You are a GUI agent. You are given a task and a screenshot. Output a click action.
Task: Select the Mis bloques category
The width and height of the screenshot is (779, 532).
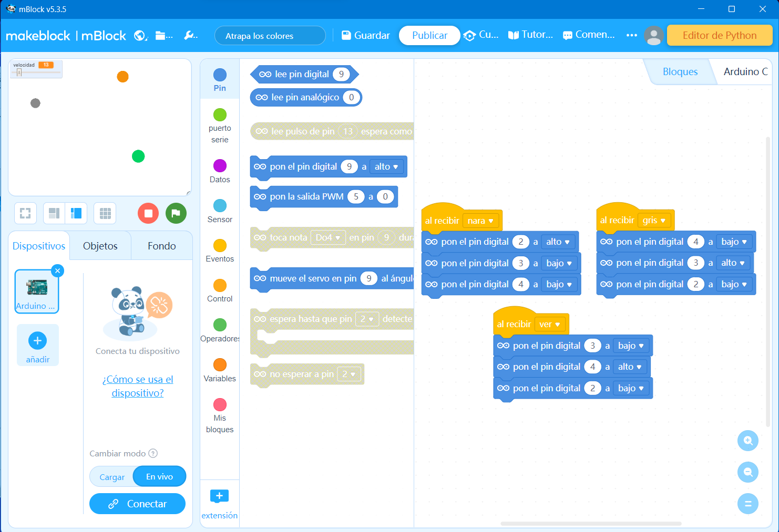tap(220, 416)
